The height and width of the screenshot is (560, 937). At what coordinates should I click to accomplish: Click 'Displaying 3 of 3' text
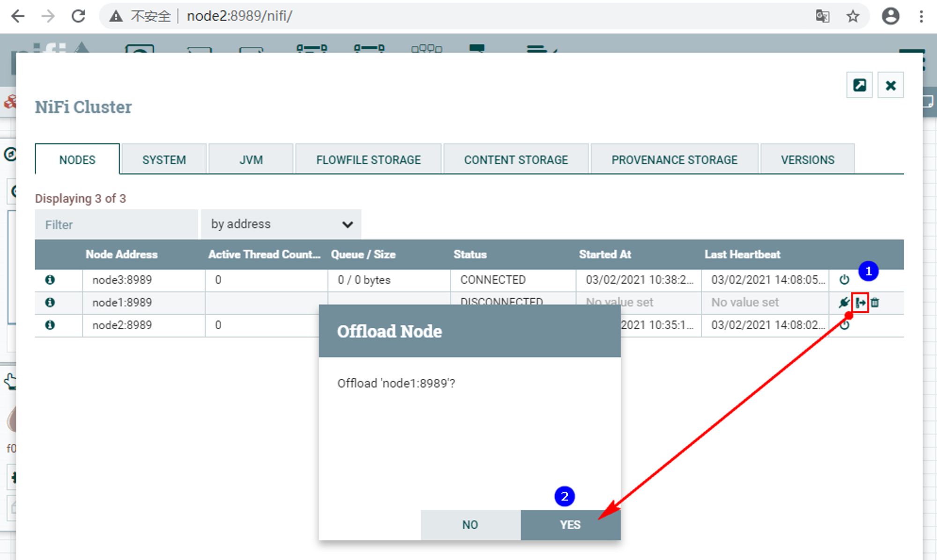coord(80,199)
